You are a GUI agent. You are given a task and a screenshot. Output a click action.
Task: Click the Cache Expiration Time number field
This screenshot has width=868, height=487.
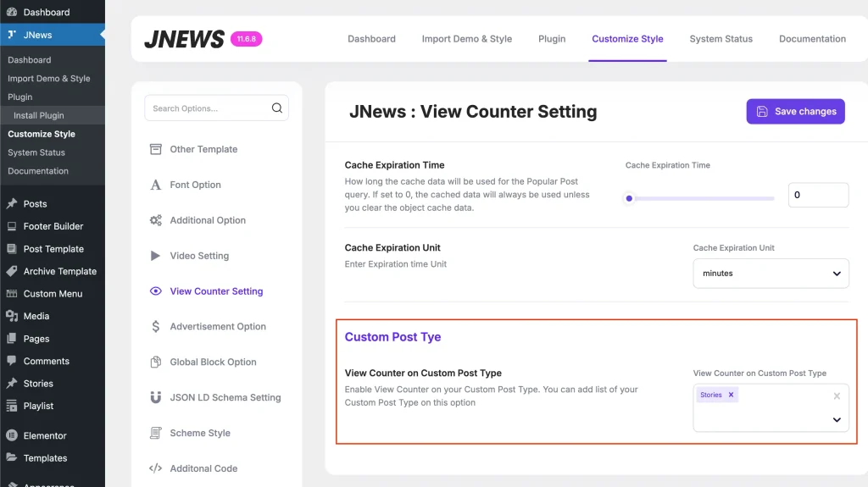click(x=817, y=195)
